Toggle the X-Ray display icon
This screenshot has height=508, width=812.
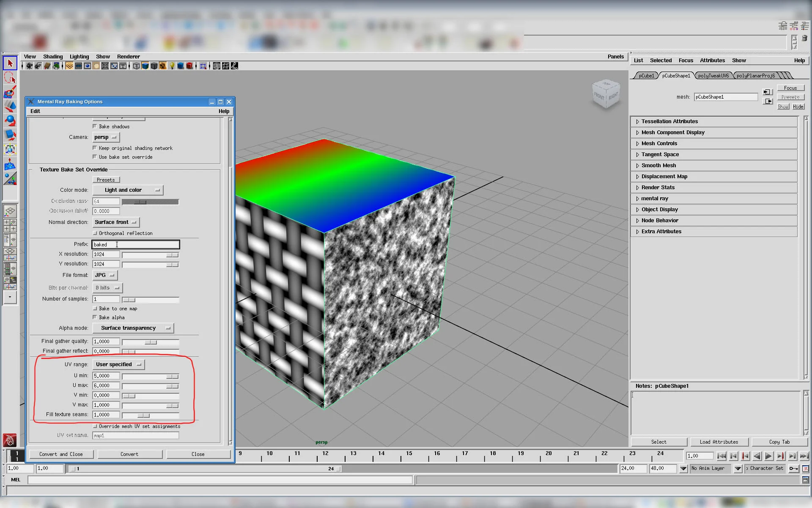(x=217, y=66)
